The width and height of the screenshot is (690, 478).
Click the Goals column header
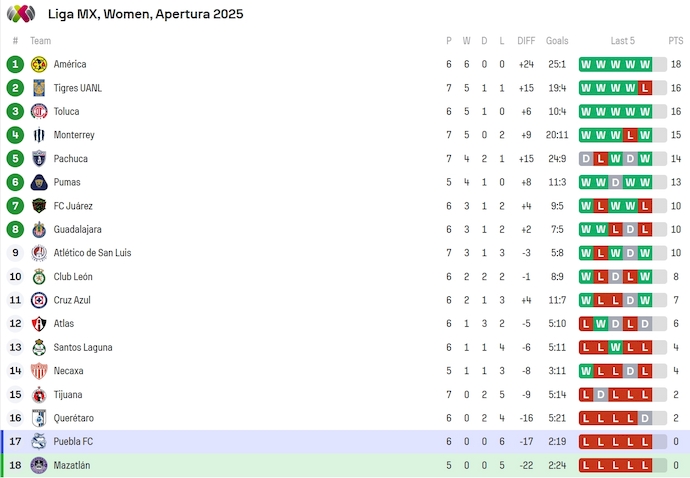pos(557,41)
